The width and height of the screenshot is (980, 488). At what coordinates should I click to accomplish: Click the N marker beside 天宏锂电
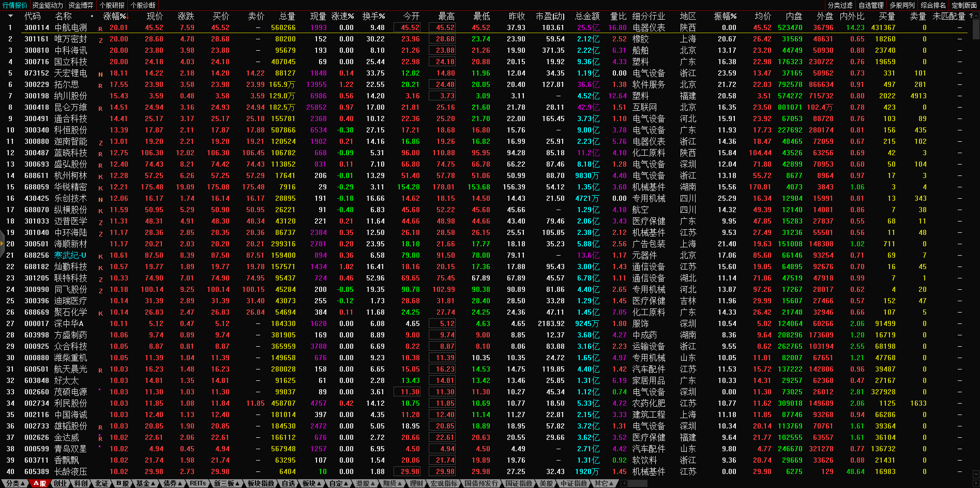click(x=100, y=74)
